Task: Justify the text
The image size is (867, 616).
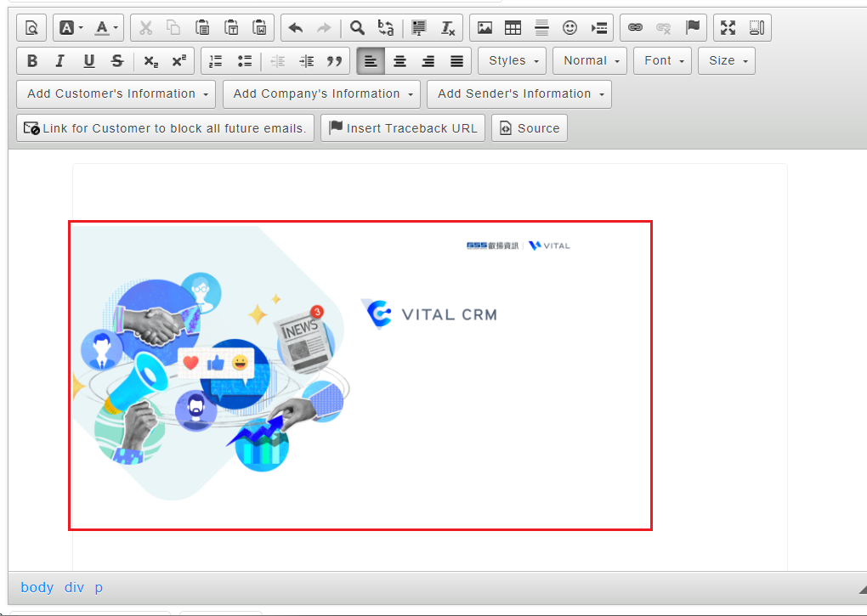Action: (x=456, y=61)
